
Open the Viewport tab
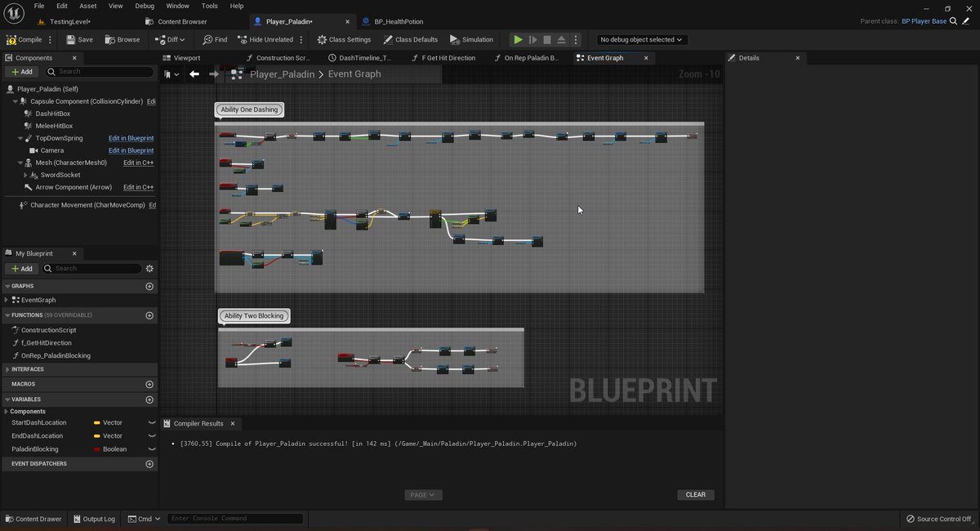187,58
